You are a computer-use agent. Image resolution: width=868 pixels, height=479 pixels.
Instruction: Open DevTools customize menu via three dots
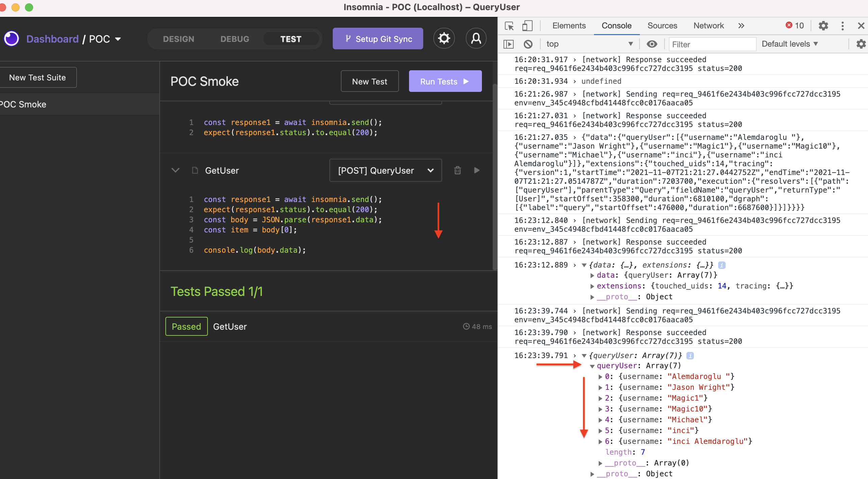coord(842,26)
